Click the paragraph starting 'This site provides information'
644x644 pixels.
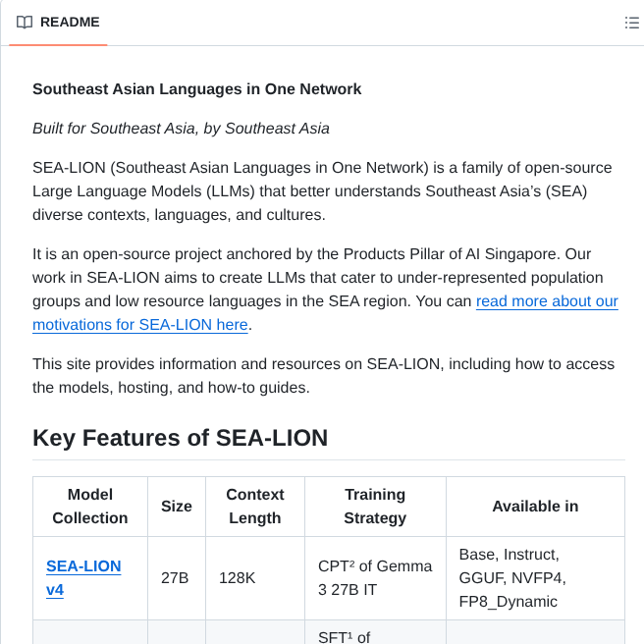(323, 376)
